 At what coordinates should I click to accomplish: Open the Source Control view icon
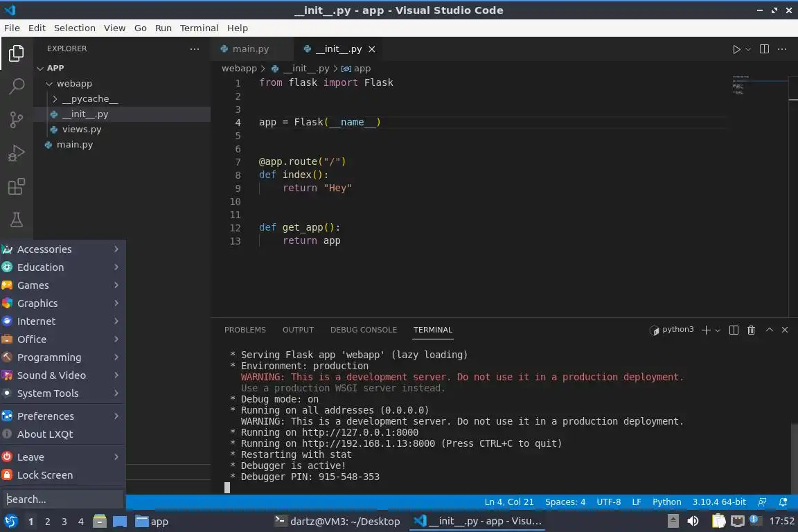coord(17,120)
